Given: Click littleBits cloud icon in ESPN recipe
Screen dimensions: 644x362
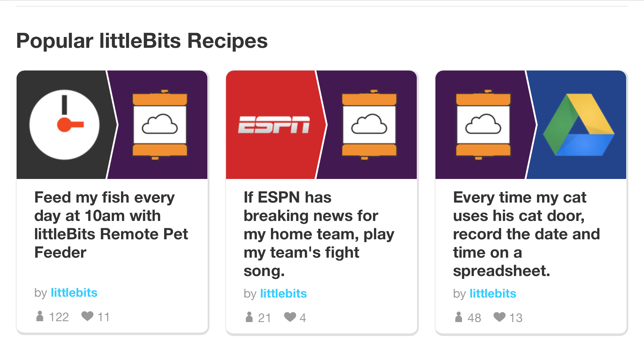Looking at the screenshot, I should (x=369, y=125).
